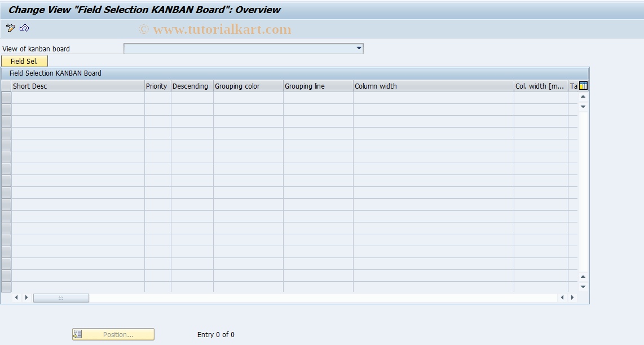Click the scroll-down arrow of the vertical scrollbar
Screen dimensions: 644x345
tap(583, 106)
